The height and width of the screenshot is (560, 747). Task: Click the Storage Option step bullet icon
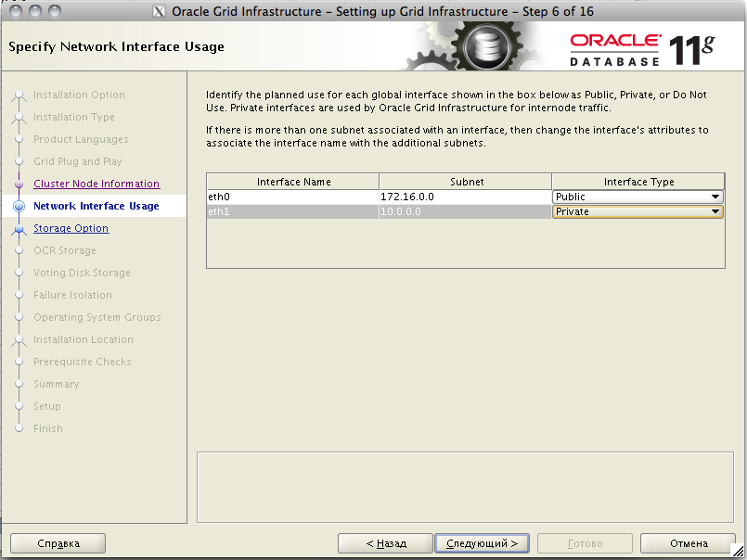point(19,229)
